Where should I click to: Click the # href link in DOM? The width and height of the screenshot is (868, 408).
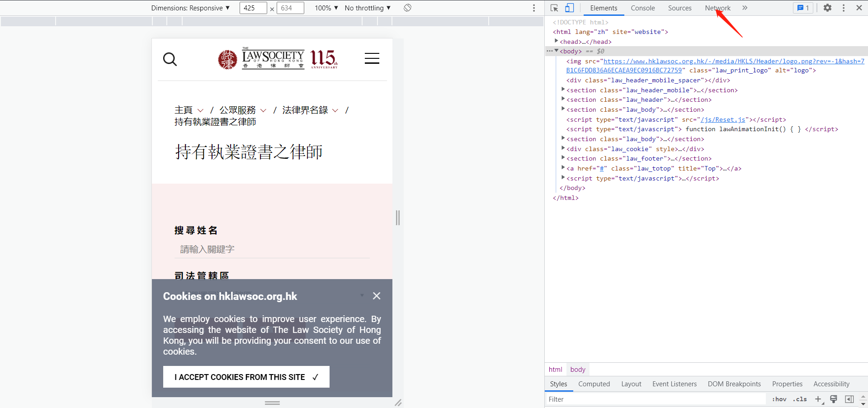[x=602, y=168]
